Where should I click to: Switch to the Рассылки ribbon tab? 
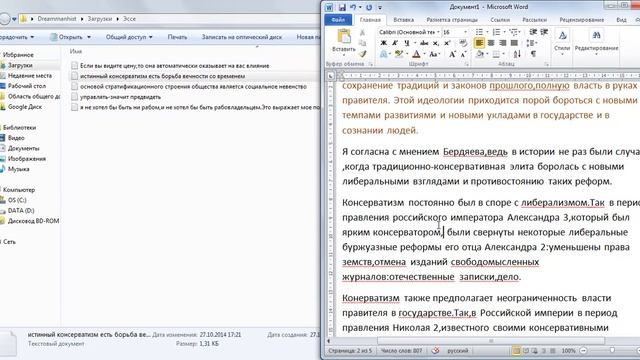534,20
